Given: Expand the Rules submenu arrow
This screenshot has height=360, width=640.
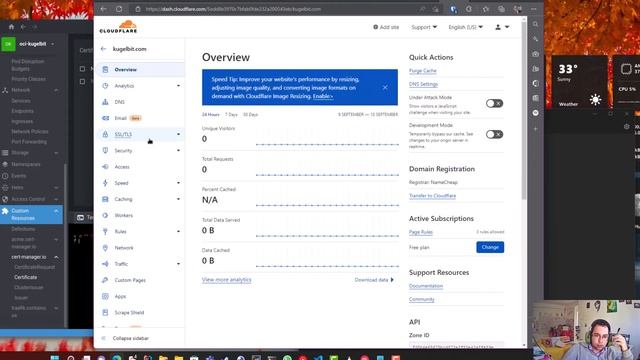Looking at the screenshot, I should tap(178, 231).
